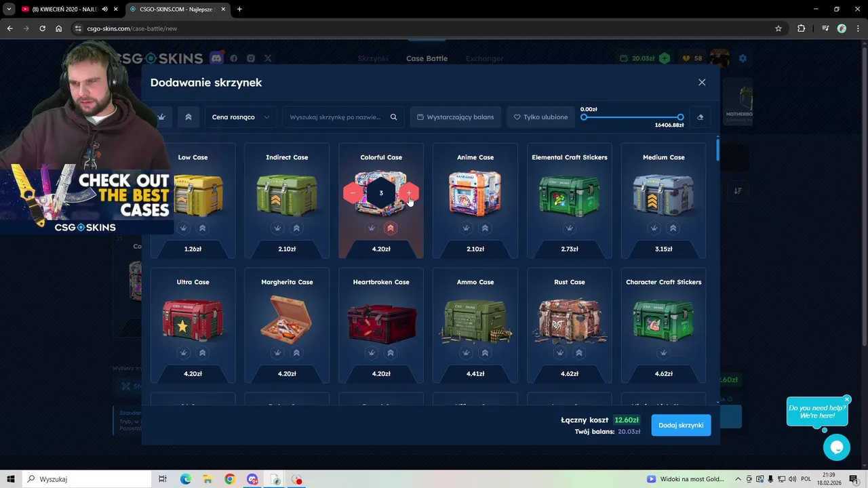868x488 pixels.
Task: Open the Discord icon in site header
Action: click(216, 58)
